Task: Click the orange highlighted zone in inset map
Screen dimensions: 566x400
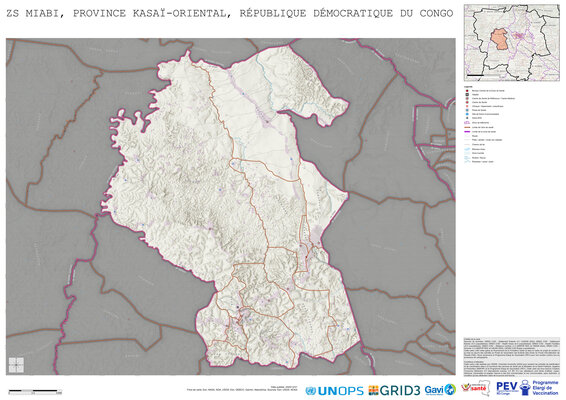Action: [500, 39]
